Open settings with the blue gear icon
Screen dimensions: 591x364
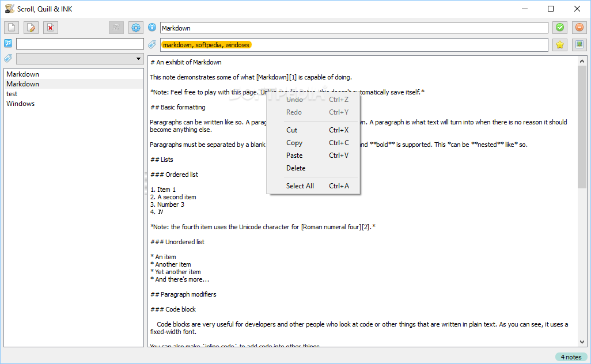click(136, 28)
